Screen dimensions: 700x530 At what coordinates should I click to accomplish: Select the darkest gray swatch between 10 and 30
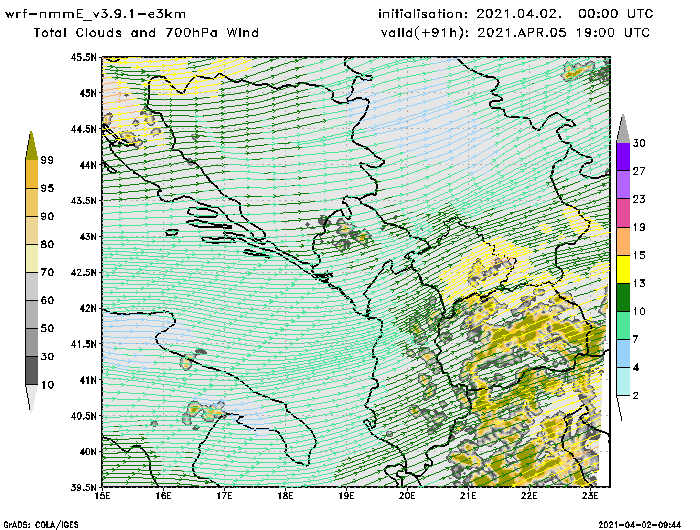coord(32,371)
